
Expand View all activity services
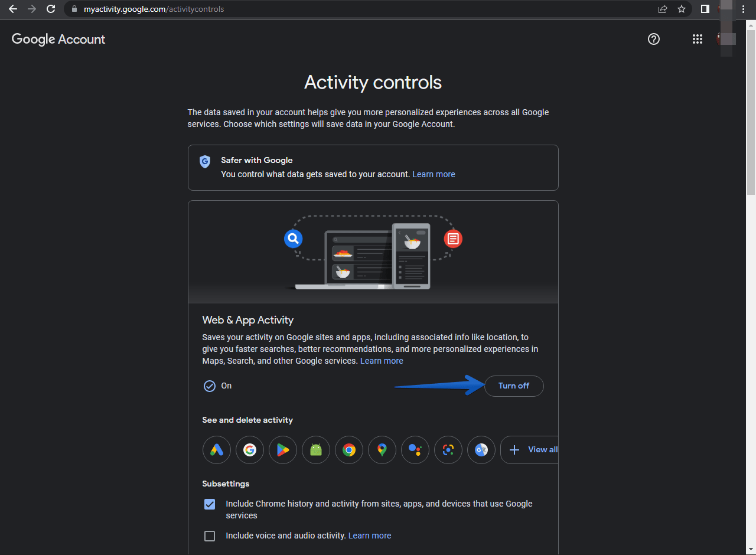530,450
